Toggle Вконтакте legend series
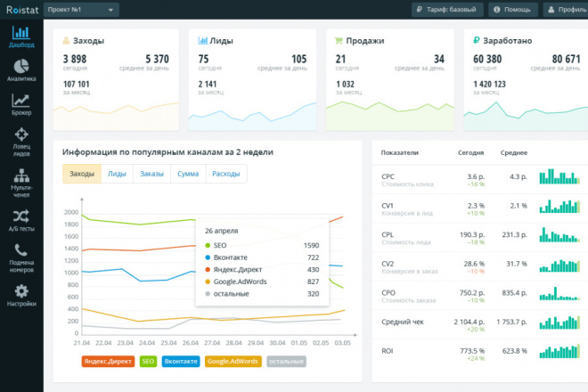The width and height of the screenshot is (588, 392). click(x=181, y=361)
